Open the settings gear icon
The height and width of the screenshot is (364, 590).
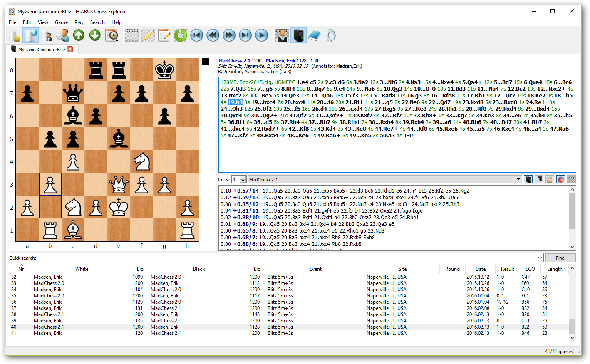point(331,35)
